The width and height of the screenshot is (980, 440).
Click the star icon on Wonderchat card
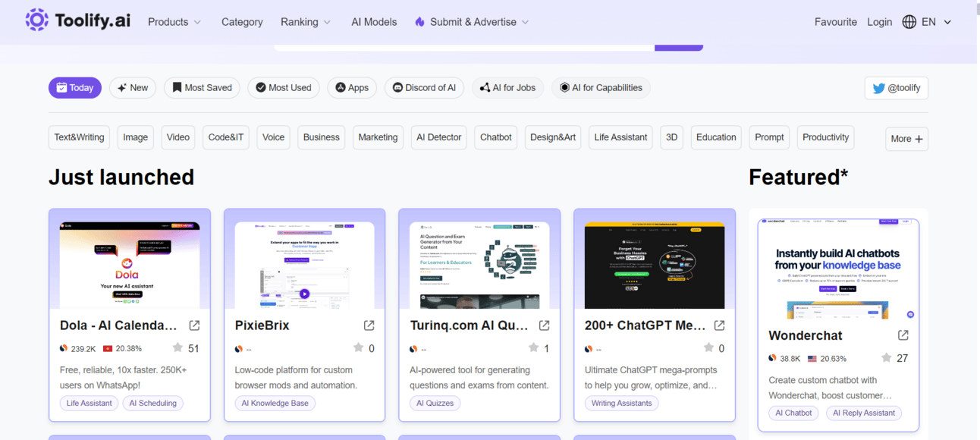pos(886,358)
